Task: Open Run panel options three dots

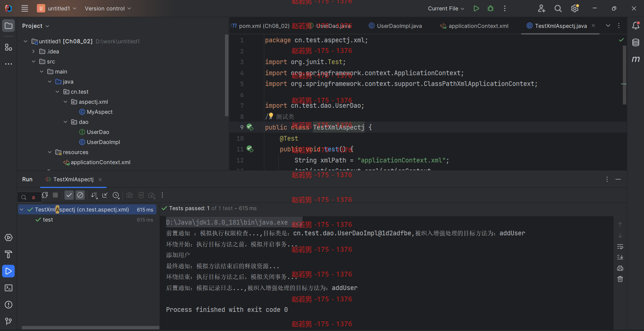Action: click(607, 180)
